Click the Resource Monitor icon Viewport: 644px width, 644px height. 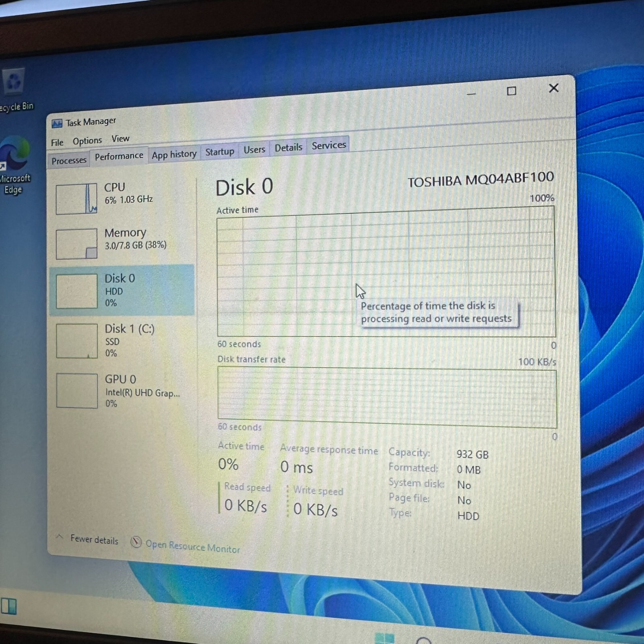click(x=136, y=542)
